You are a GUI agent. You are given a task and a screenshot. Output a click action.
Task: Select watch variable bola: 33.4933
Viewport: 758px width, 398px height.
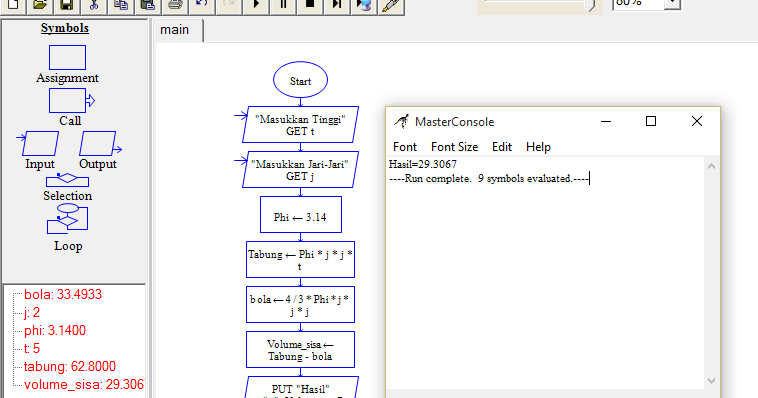click(x=63, y=295)
